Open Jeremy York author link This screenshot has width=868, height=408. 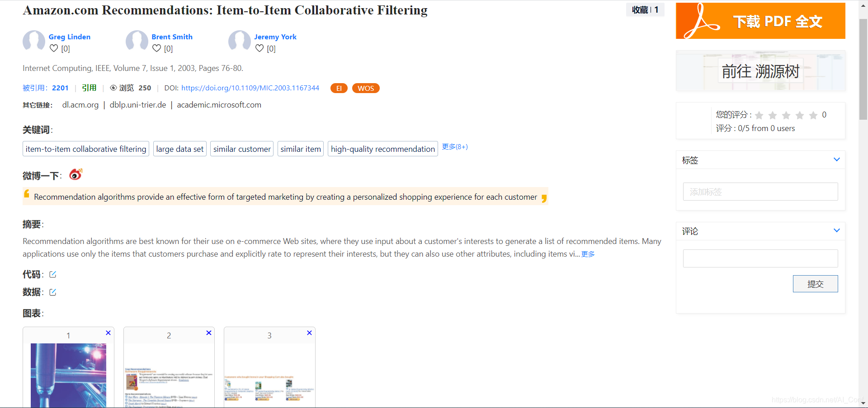coord(275,37)
